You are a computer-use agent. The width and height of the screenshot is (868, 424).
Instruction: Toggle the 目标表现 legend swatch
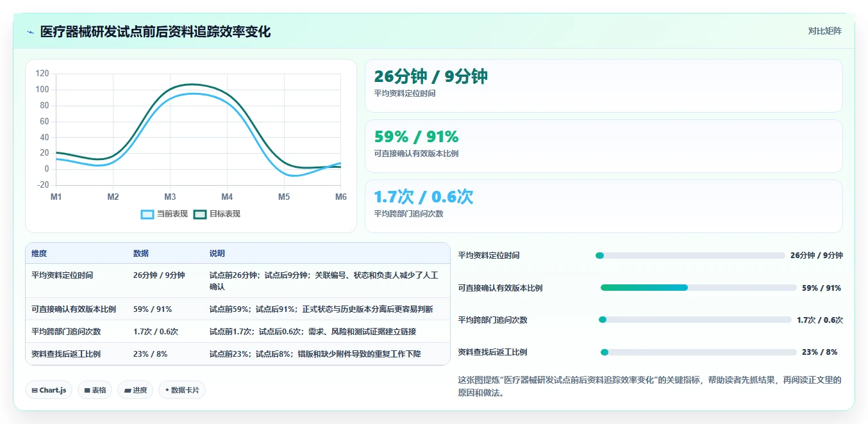[x=200, y=214]
